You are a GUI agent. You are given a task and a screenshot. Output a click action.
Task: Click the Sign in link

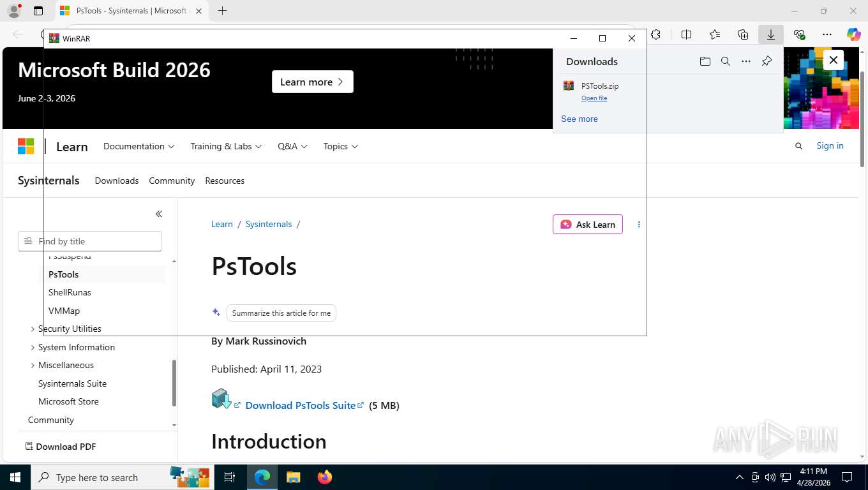click(x=830, y=146)
